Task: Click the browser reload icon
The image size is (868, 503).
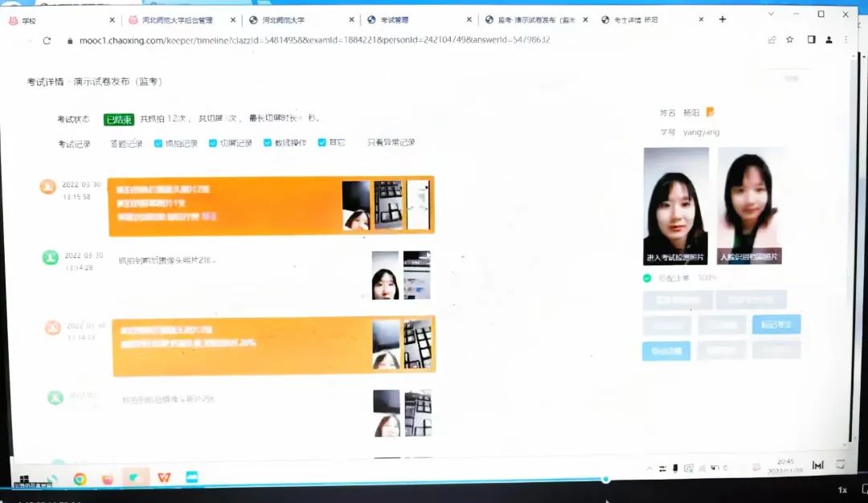Action: pos(47,40)
